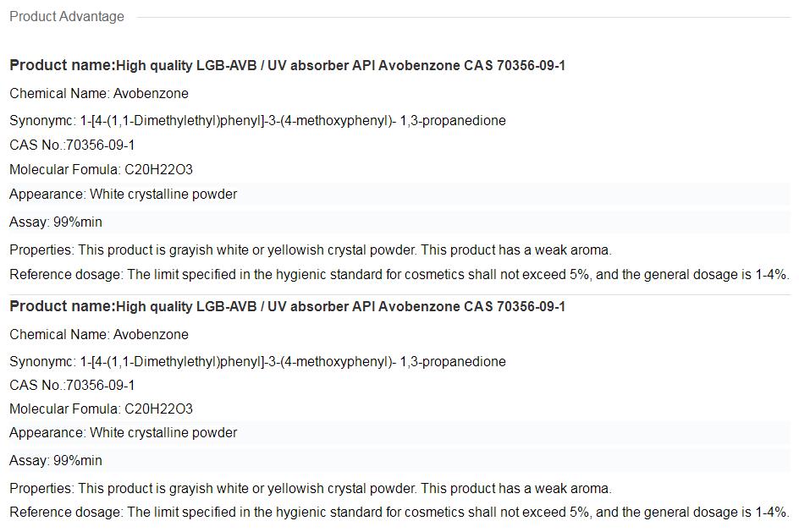Click the second Reference dosage line
Viewport: 799px width, 532px height.
pos(399,512)
